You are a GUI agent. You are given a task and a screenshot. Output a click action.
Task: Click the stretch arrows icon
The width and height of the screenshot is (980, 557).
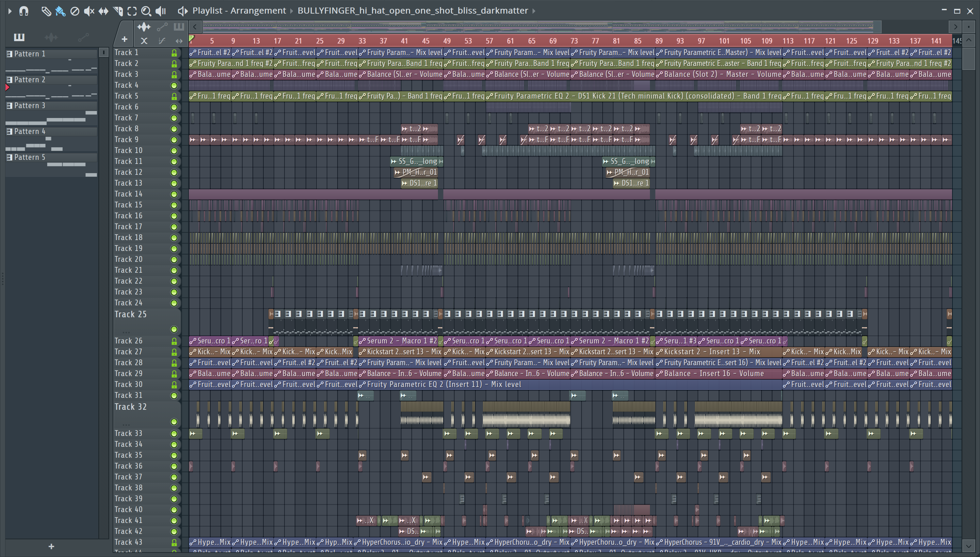coord(179,40)
